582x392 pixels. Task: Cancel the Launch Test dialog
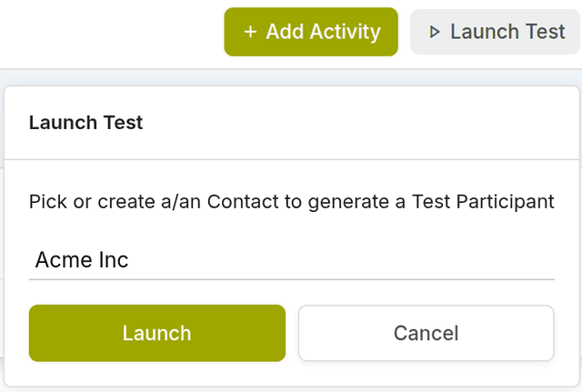pyautogui.click(x=426, y=333)
